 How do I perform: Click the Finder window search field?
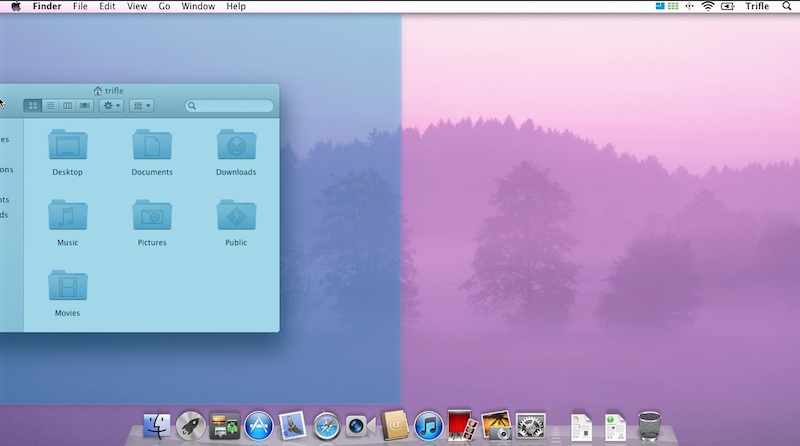tap(230, 106)
